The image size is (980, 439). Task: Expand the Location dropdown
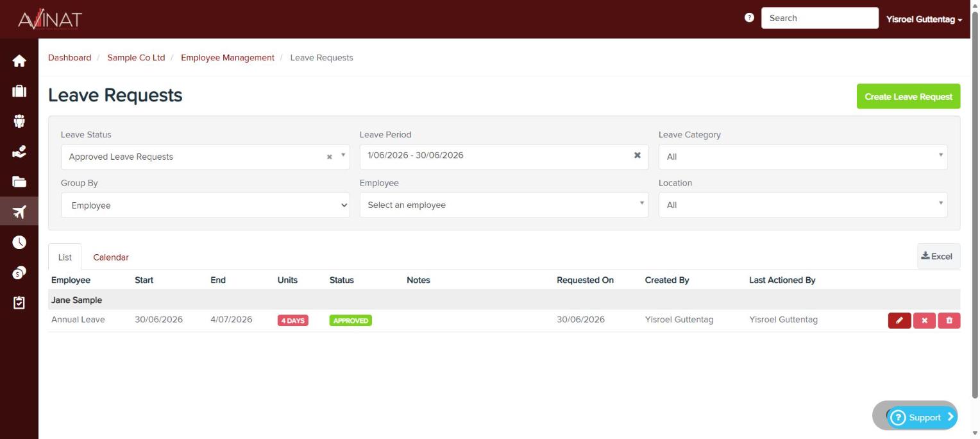coord(803,205)
